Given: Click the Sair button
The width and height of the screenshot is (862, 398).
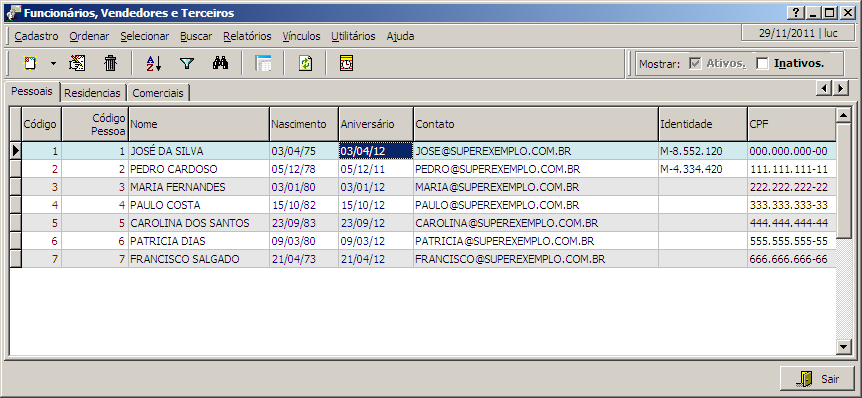Looking at the screenshot, I should [817, 379].
